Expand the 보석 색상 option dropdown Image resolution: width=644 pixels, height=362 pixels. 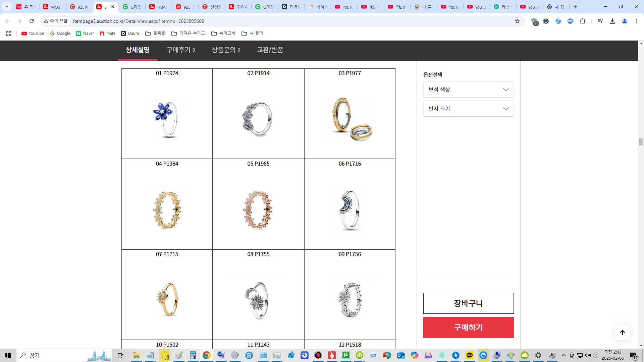click(x=468, y=89)
